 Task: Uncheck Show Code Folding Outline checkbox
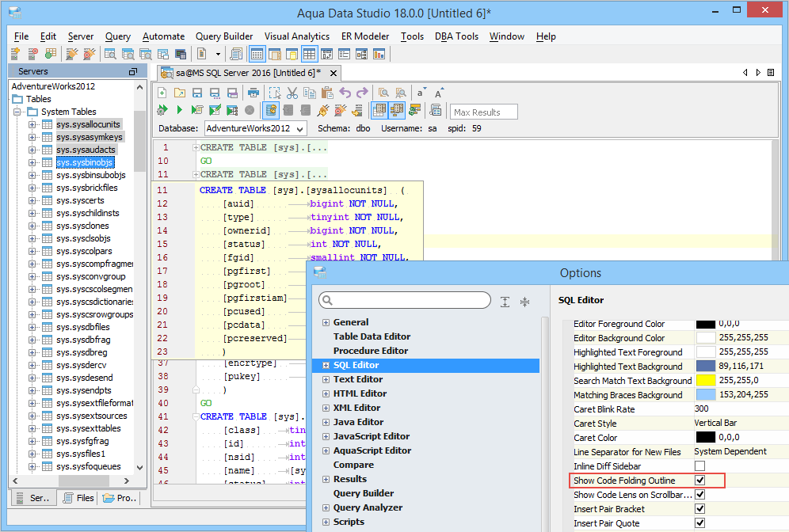pyautogui.click(x=699, y=481)
